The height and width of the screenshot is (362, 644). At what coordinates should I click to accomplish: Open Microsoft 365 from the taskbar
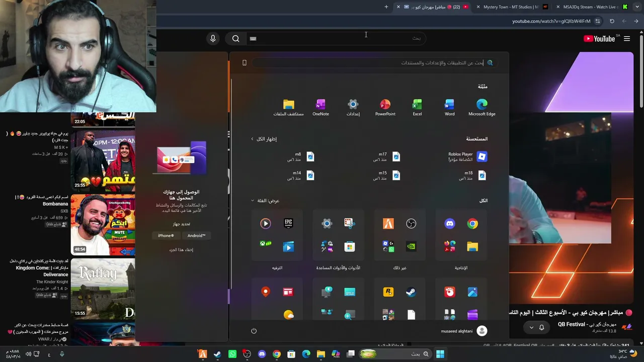336,354
